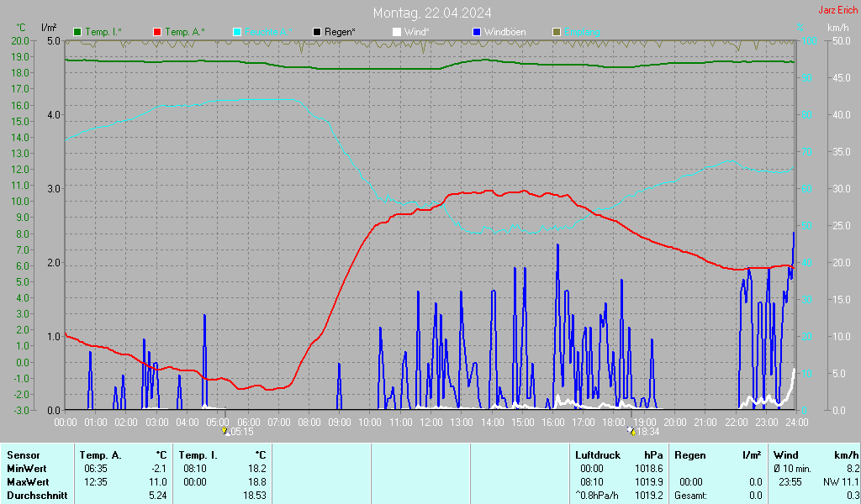This screenshot has width=861, height=504.
Task: Click the 24:00 label on time axis
Action: (795, 422)
